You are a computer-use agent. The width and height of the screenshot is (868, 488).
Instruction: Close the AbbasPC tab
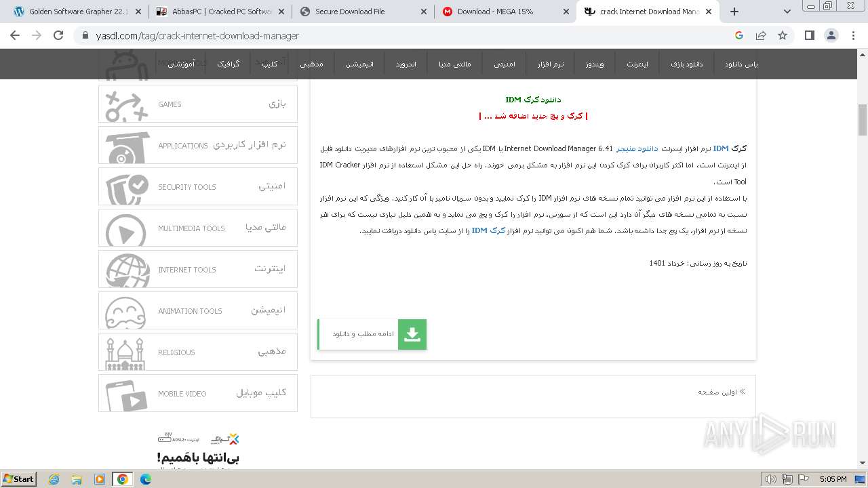point(281,12)
